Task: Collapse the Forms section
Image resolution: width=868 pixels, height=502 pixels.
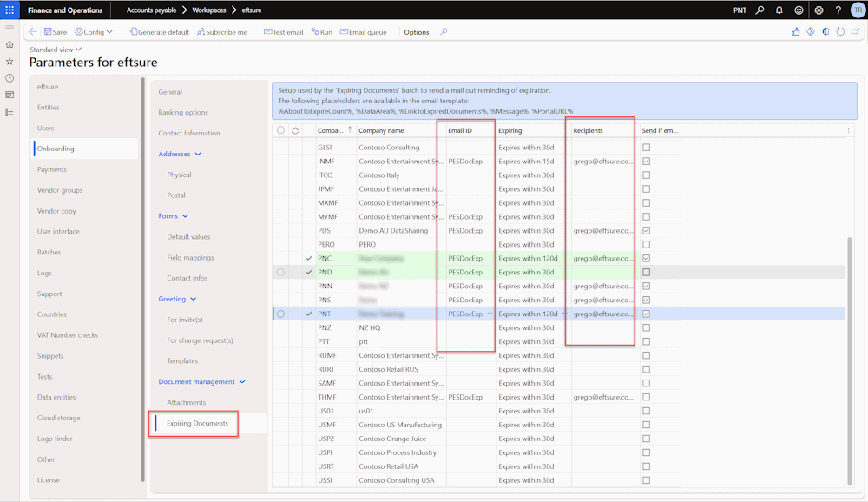Action: pyautogui.click(x=174, y=216)
